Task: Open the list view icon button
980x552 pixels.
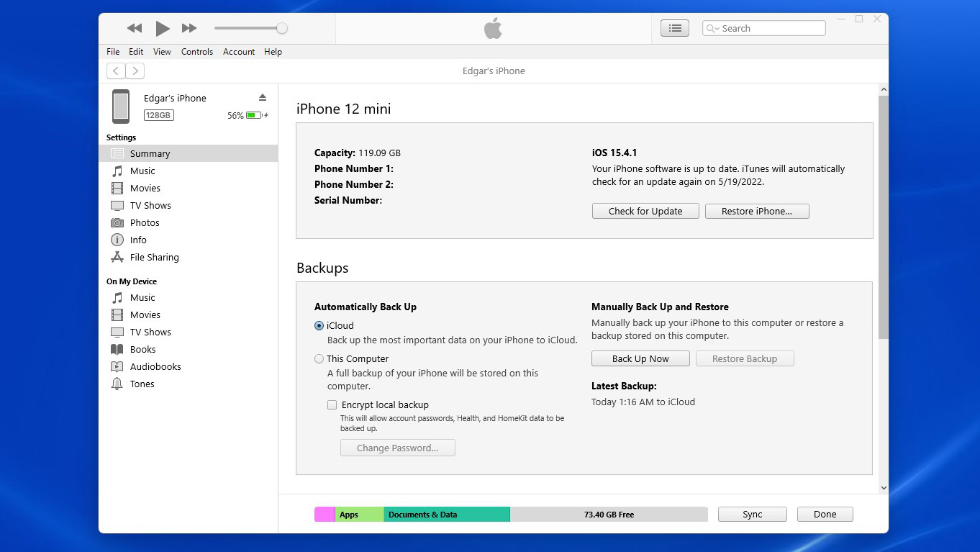Action: [674, 28]
